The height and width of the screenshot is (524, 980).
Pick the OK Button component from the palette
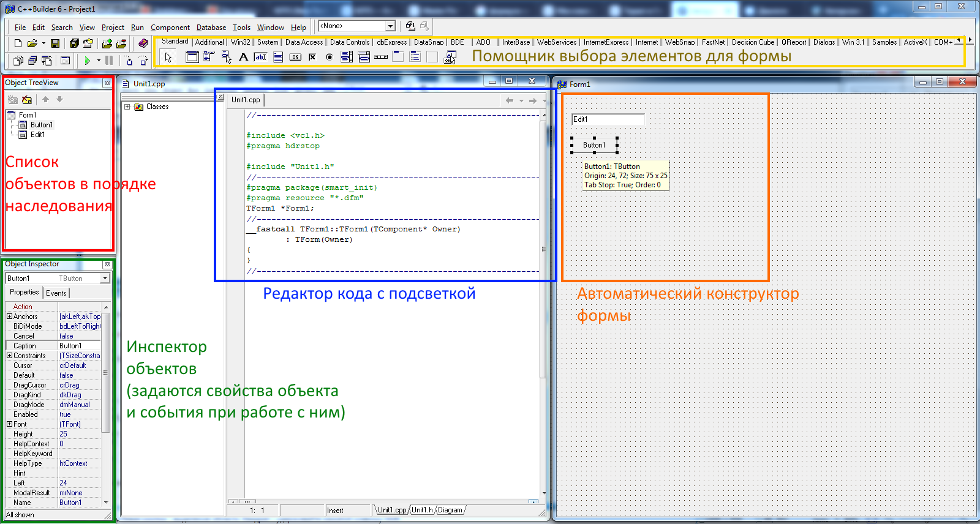click(295, 57)
